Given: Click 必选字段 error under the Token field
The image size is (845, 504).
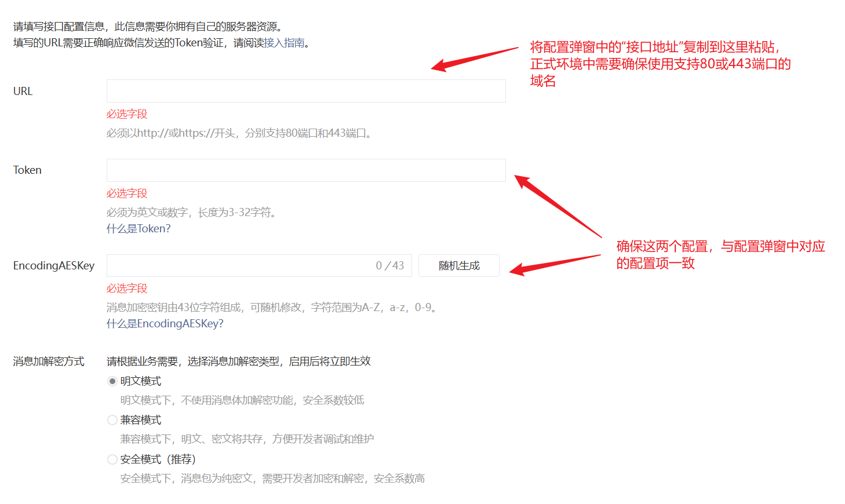Looking at the screenshot, I should click(x=127, y=193).
